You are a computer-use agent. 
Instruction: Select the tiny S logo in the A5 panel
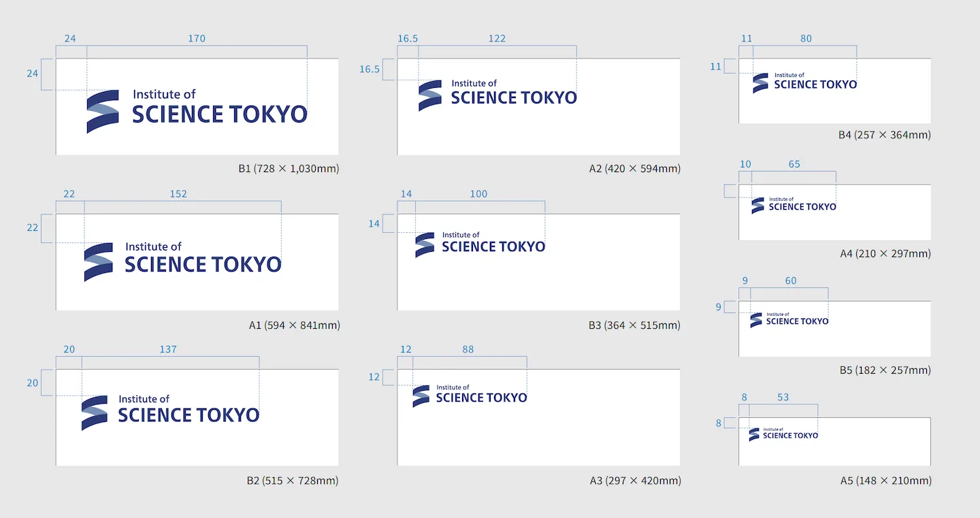tap(753, 434)
